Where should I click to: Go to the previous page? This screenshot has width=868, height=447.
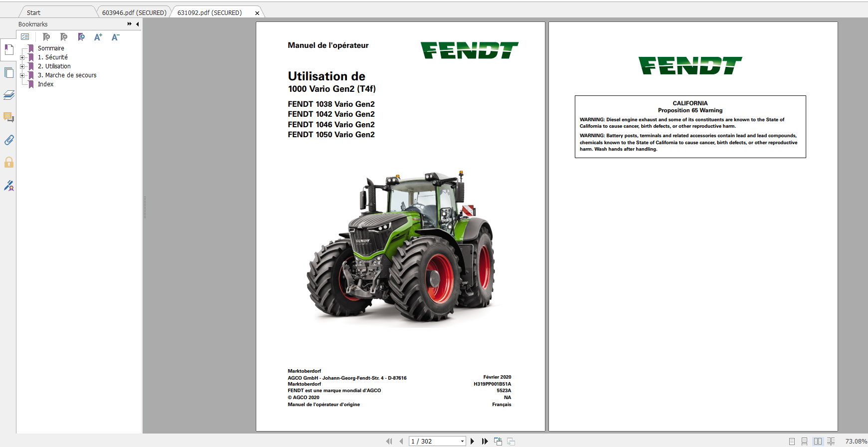click(401, 441)
